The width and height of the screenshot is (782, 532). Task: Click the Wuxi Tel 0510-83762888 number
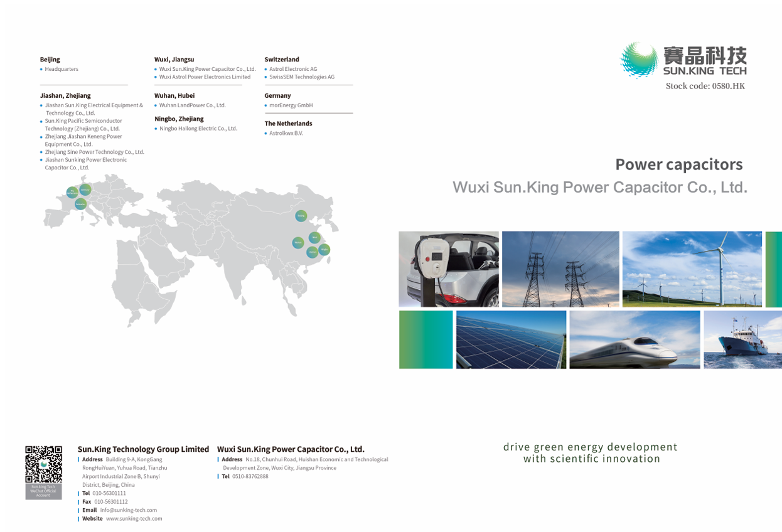tap(250, 476)
